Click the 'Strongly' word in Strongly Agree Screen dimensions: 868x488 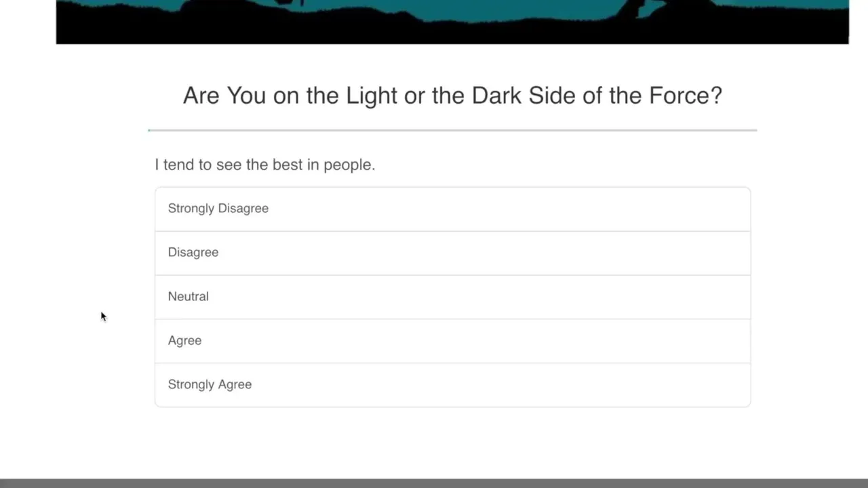191,385
